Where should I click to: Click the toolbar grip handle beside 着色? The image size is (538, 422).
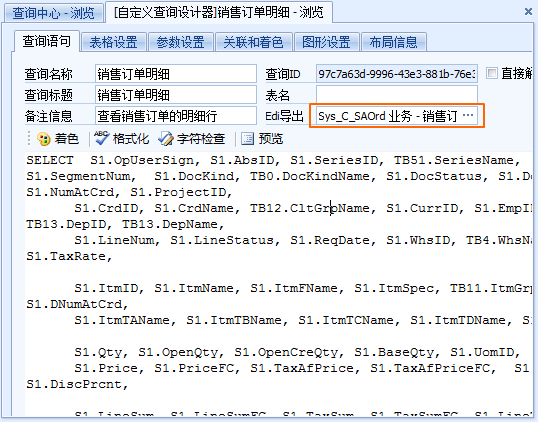pos(29,139)
